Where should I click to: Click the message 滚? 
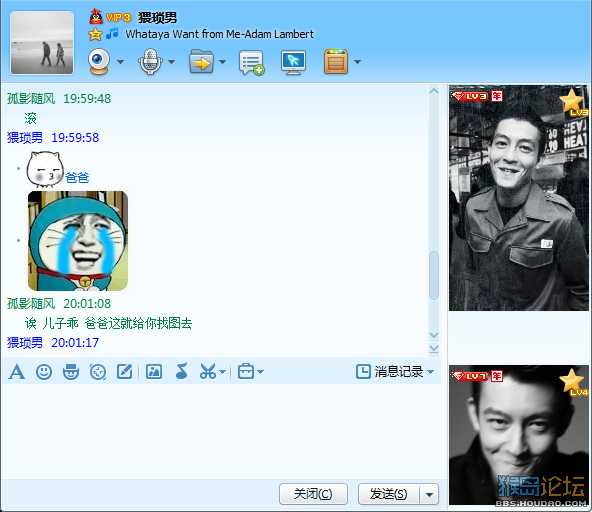coord(31,118)
